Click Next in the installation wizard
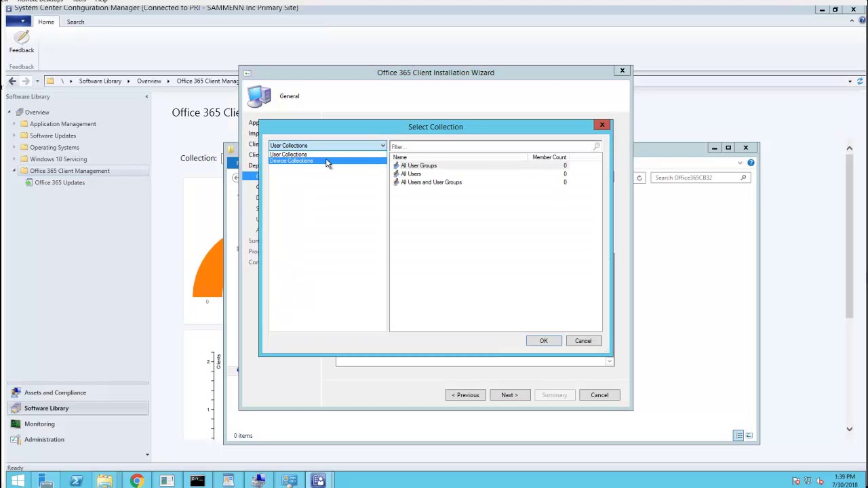This screenshot has width=868, height=488. [x=510, y=395]
